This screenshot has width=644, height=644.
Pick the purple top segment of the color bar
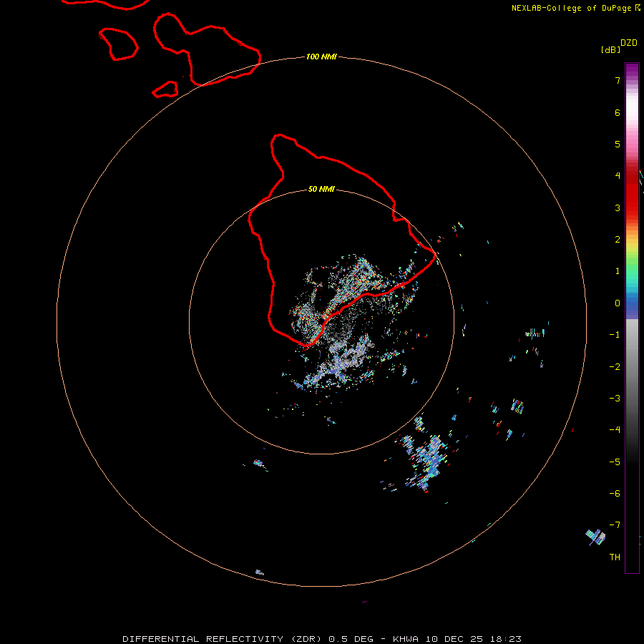coord(632,70)
